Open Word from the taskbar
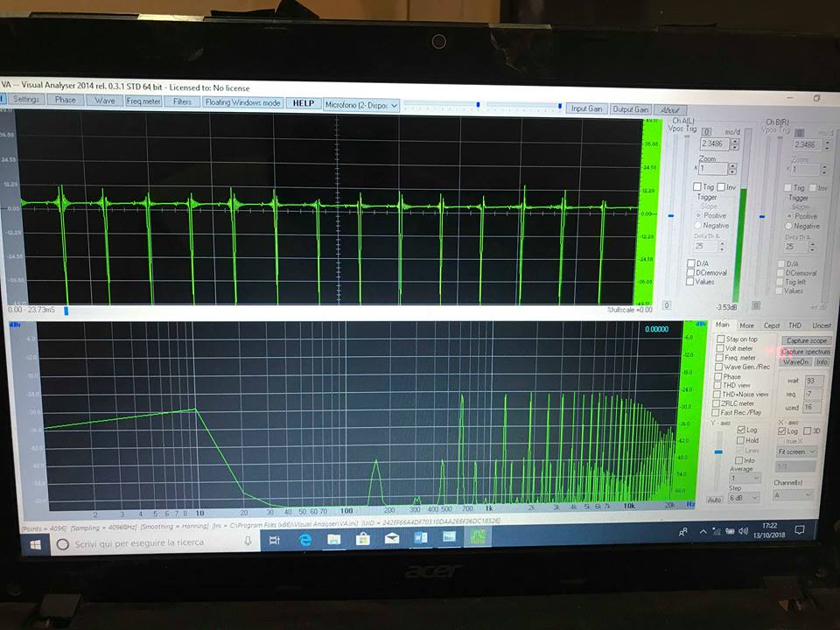 coord(421,537)
